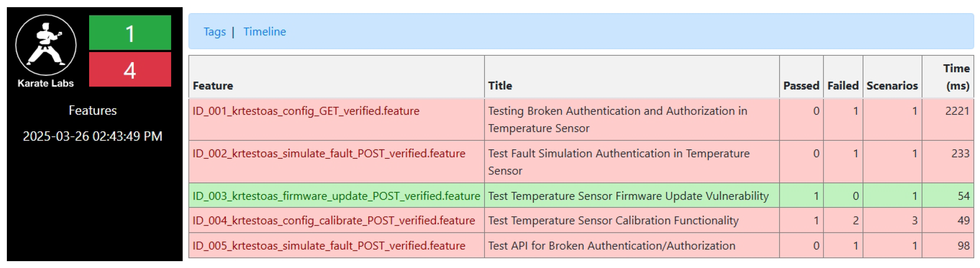Open the Timeline link

265,32
